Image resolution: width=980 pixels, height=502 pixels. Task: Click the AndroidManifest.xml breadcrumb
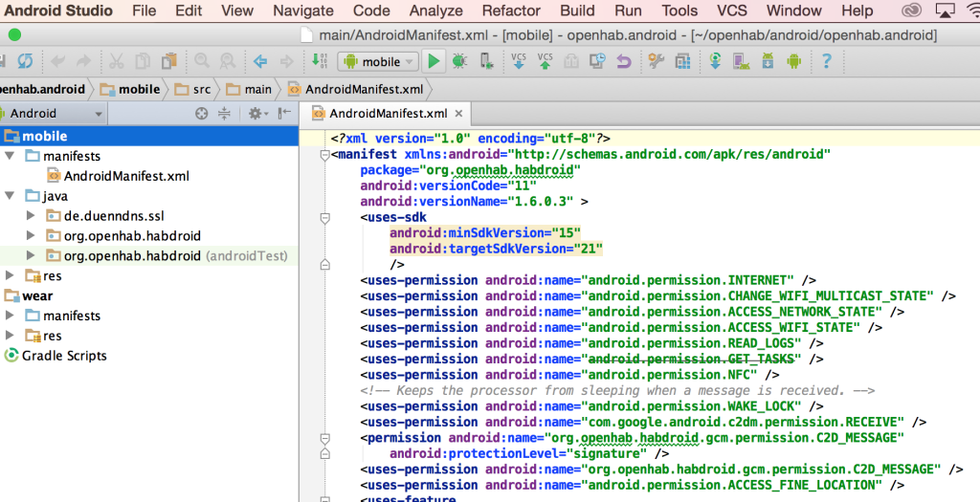(x=356, y=89)
